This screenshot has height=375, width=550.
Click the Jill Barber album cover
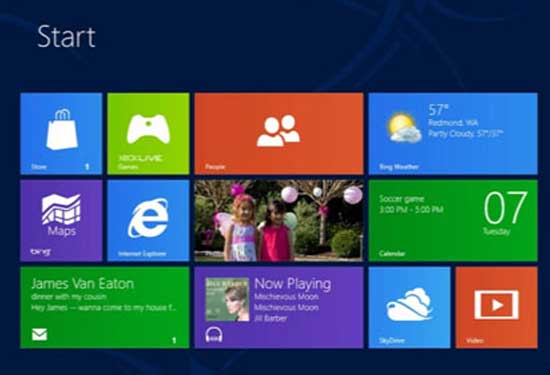227,299
